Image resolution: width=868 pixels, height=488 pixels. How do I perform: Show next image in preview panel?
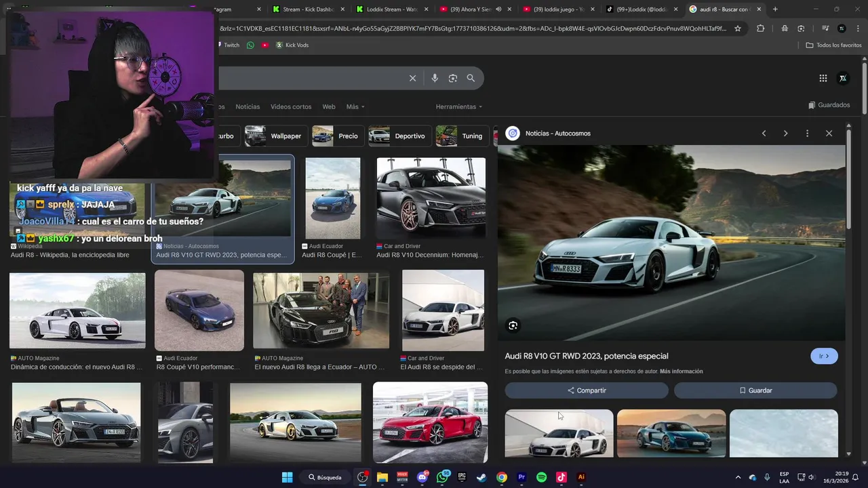[785, 134]
